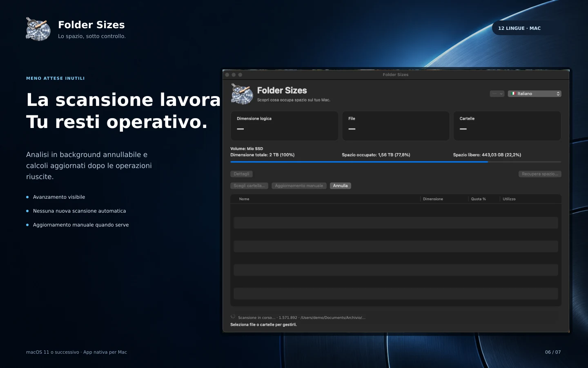Click the Lo spazio, sotto controllo tagline

coord(92,36)
